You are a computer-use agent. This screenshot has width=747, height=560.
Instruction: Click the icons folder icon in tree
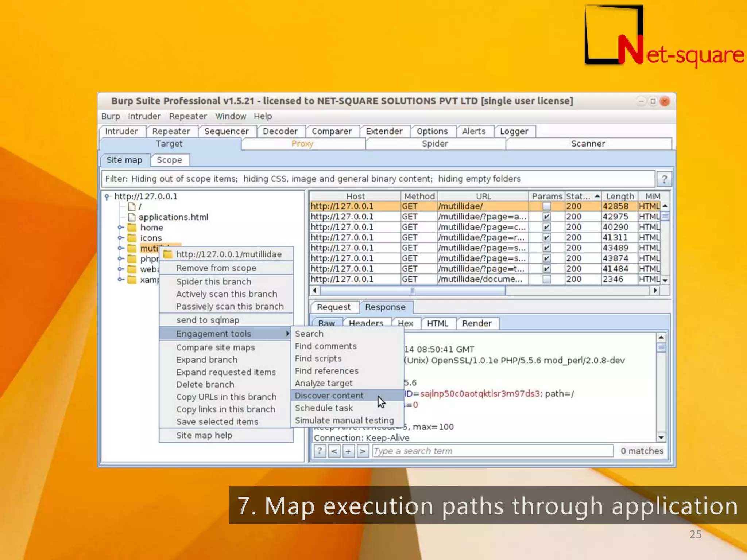coord(132,238)
